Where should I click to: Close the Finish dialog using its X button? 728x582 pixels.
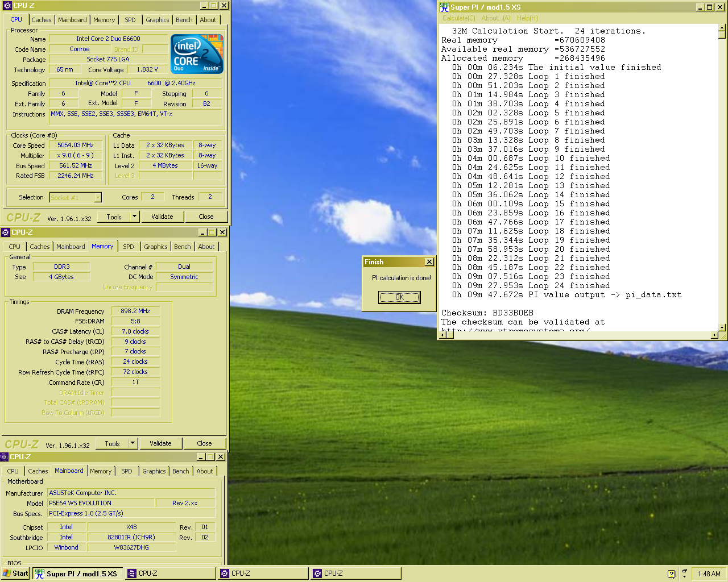click(x=429, y=262)
